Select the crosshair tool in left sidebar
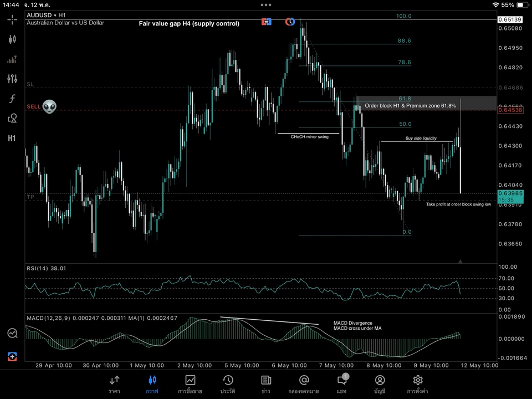Screen dimensions: 532x399 (x=12, y=19)
